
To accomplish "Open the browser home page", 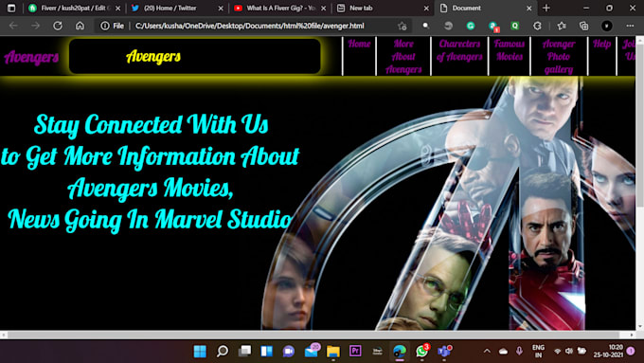I will click(x=80, y=26).
